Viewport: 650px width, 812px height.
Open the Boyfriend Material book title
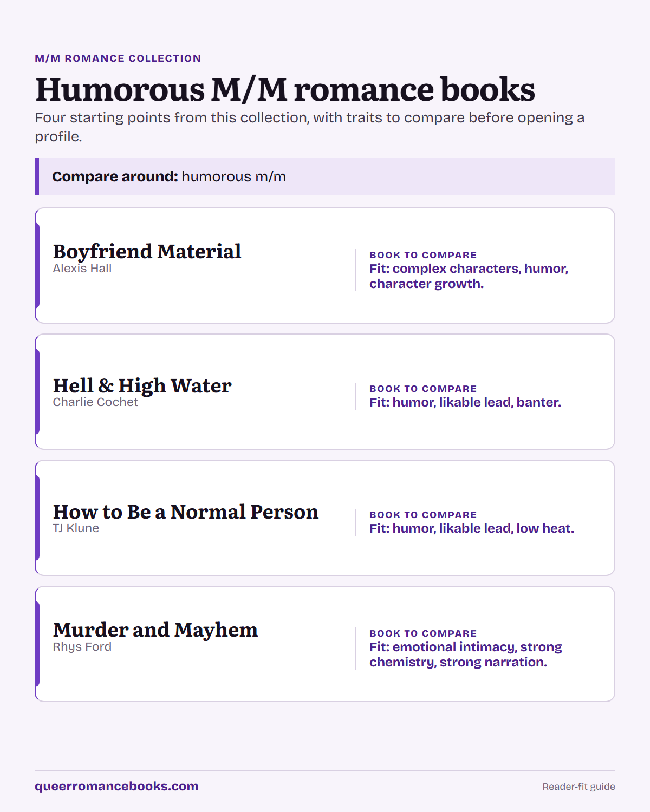tap(147, 252)
